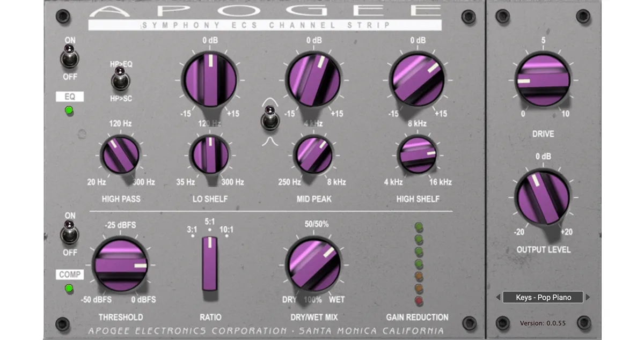Click the green COMP indicator LED
This screenshot has height=340, width=644.
(69, 289)
